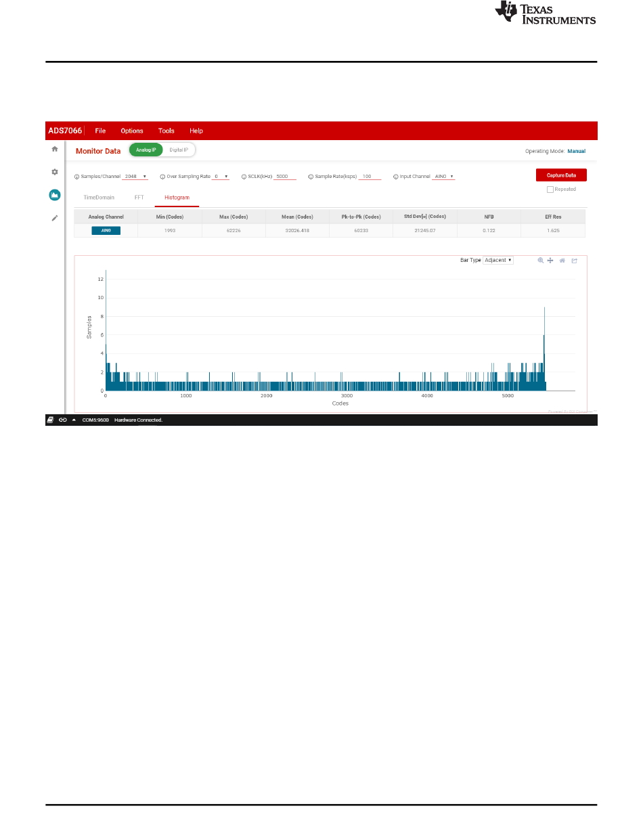643x840 pixels.
Task: Switch to Digital IP mode
Action: pos(179,150)
